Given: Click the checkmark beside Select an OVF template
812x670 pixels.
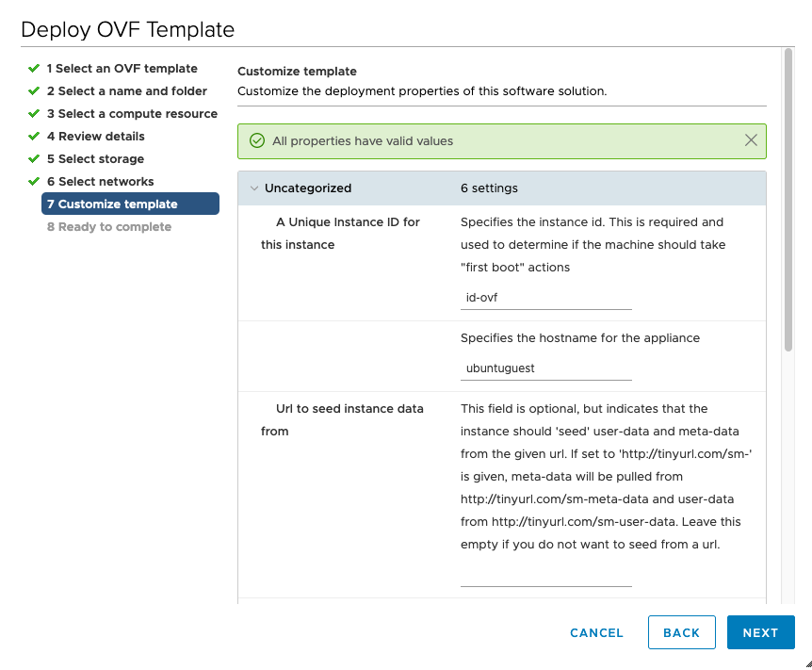Looking at the screenshot, I should click(x=34, y=69).
